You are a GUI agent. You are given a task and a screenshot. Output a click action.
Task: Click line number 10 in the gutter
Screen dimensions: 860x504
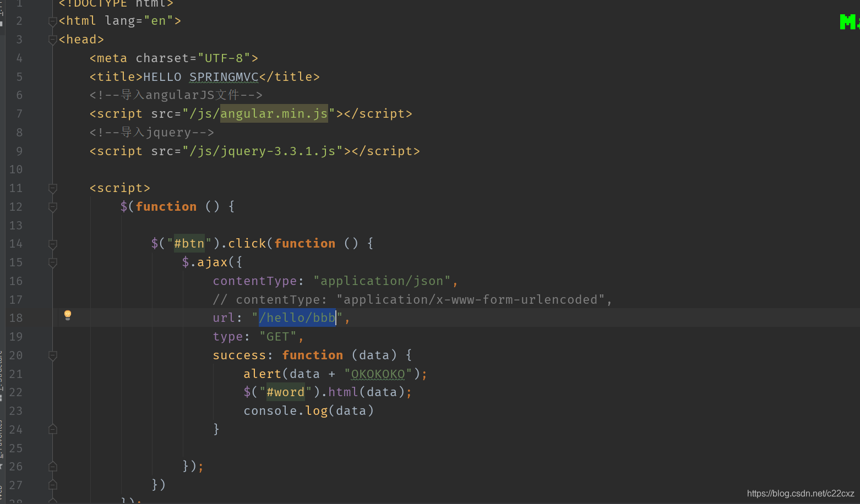coord(16,169)
